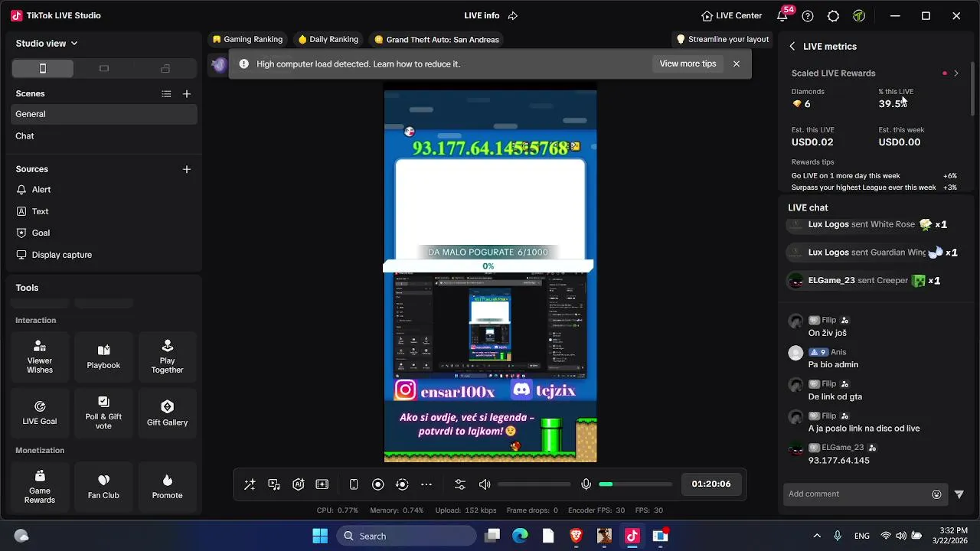980x551 pixels.
Task: Open the Promote tool
Action: pos(167,487)
